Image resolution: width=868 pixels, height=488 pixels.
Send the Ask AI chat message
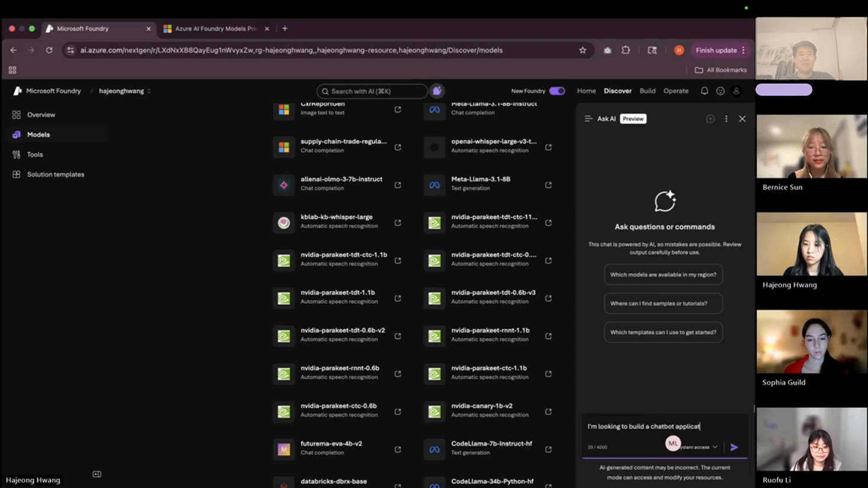(x=734, y=447)
